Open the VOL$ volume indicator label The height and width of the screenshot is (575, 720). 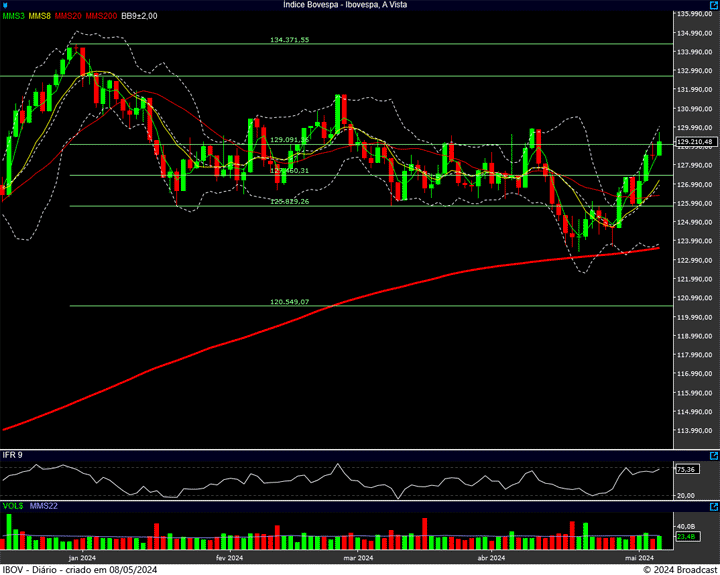pyautogui.click(x=13, y=506)
